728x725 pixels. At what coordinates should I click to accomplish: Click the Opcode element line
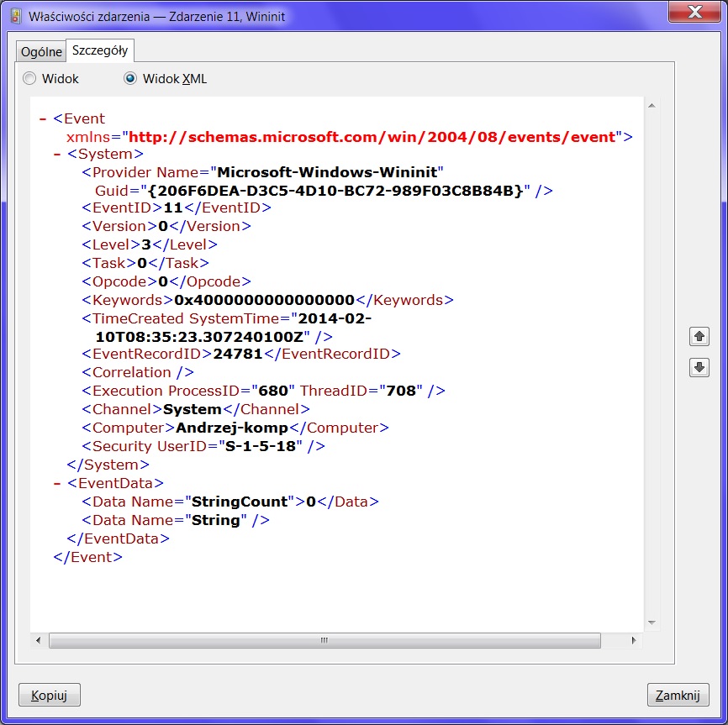(166, 281)
